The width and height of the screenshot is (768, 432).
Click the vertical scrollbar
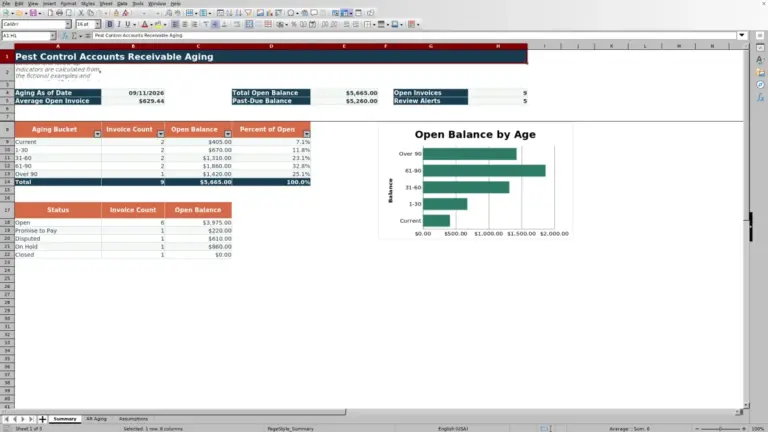pos(746,225)
